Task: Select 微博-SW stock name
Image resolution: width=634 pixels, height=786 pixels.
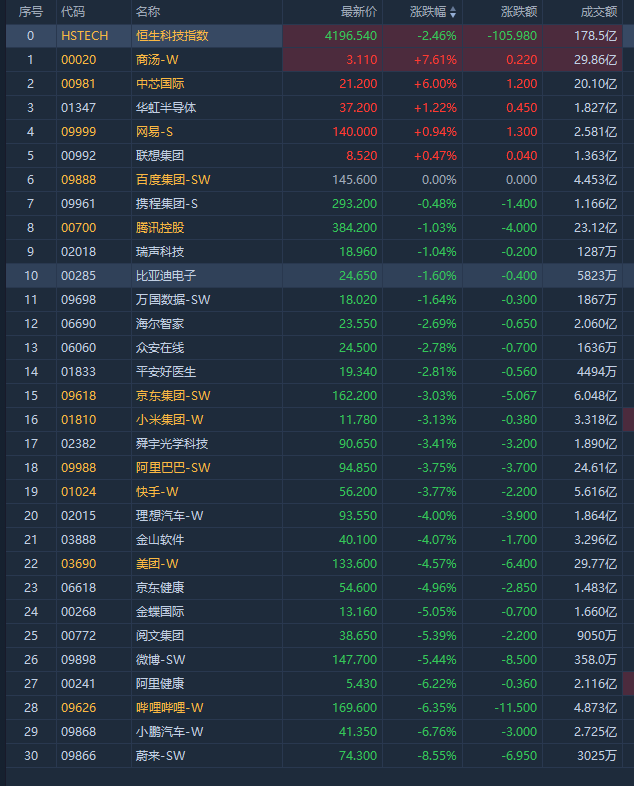Action: point(160,661)
